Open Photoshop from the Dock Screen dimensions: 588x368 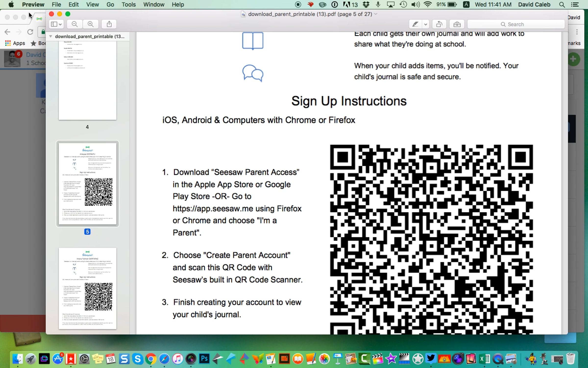[204, 359]
